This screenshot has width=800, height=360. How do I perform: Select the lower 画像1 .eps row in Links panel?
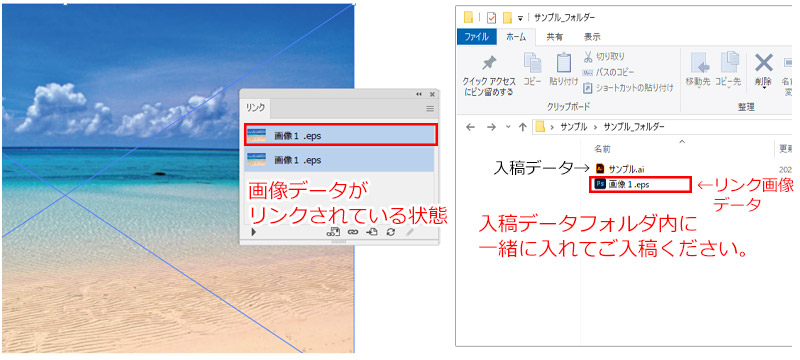(339, 160)
